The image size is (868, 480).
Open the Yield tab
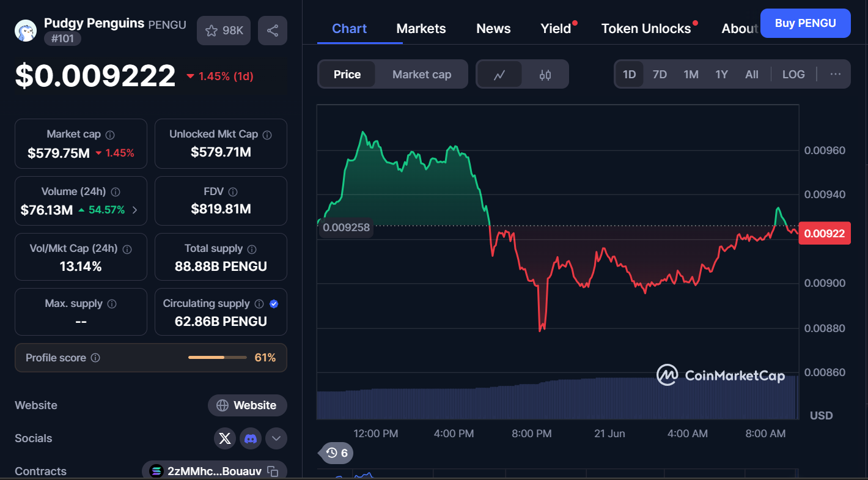point(556,29)
